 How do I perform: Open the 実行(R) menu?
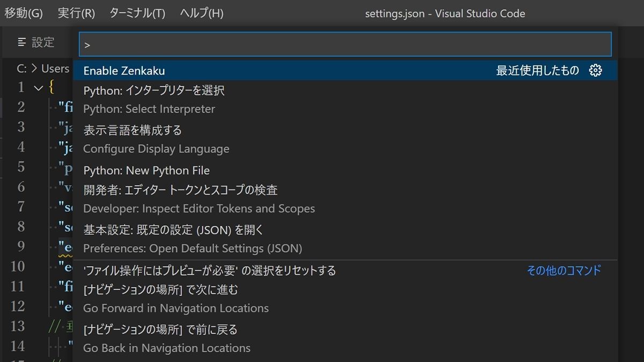coord(76,13)
